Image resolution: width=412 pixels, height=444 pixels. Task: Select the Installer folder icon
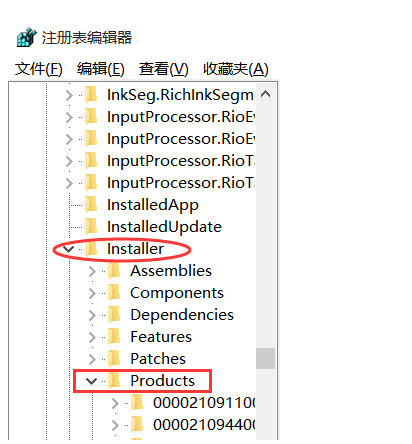click(91, 249)
